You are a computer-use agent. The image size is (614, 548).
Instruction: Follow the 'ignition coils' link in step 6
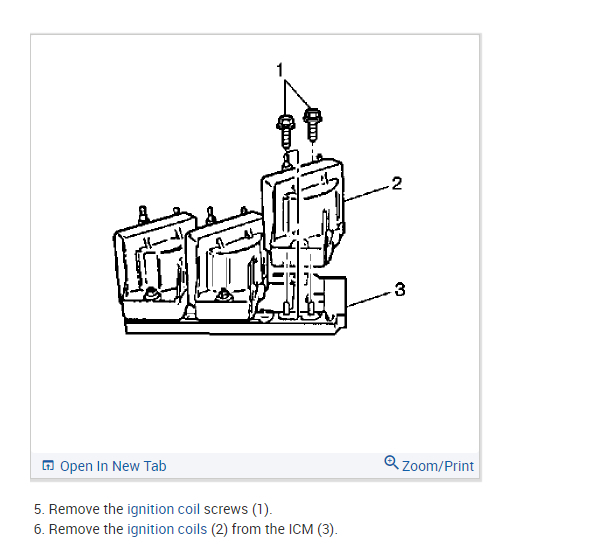pyautogui.click(x=167, y=529)
